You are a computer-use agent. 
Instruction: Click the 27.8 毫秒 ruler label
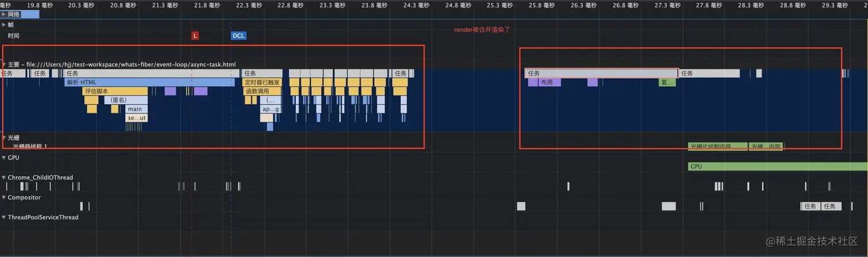[709, 5]
